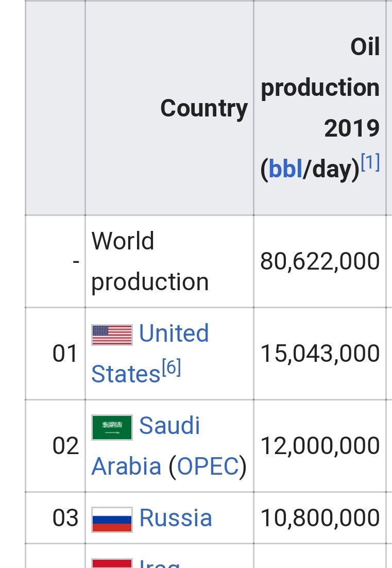Viewport: 392px width, 568px height.
Task: Follow the OPEC link
Action: pyautogui.click(x=208, y=466)
